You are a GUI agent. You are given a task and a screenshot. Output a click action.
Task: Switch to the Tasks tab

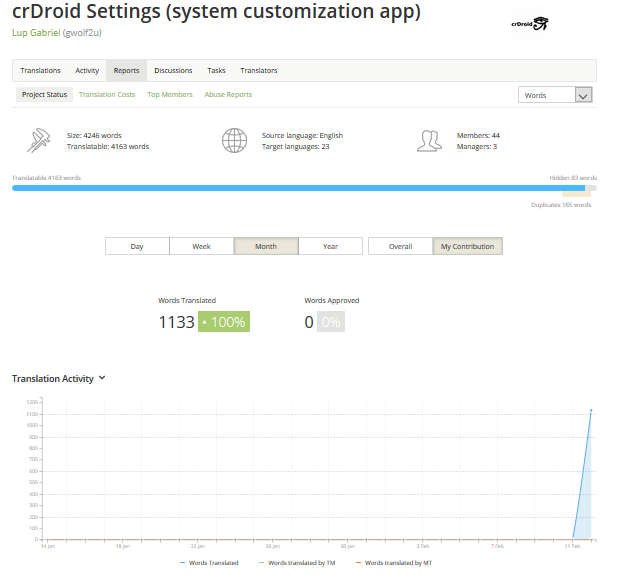pos(216,70)
